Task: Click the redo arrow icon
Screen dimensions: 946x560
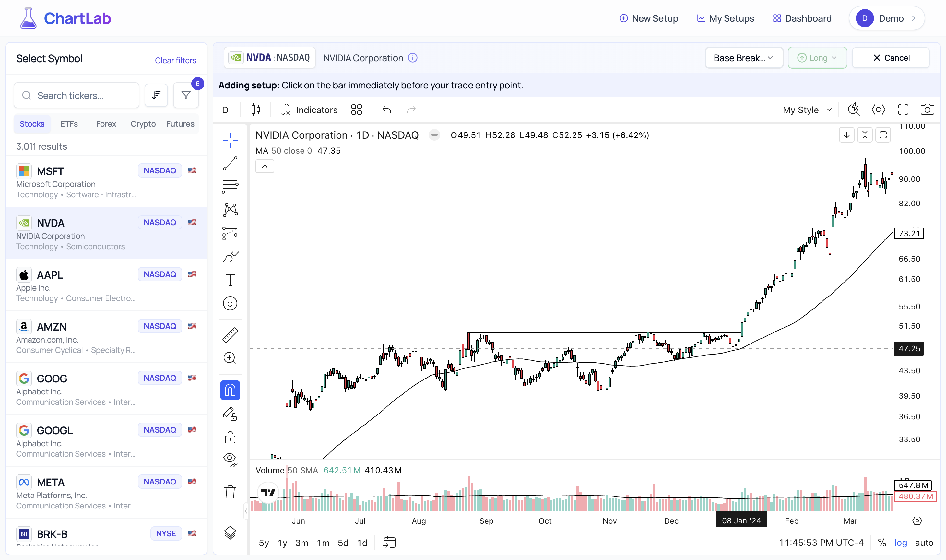Action: pos(411,110)
